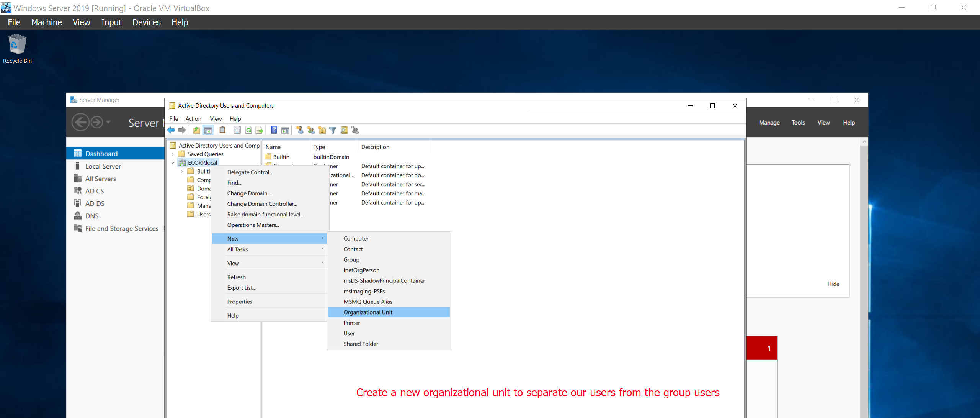980x418 pixels.
Task: Open Server Manager navigation history dropdown arrow
Action: 108,122
